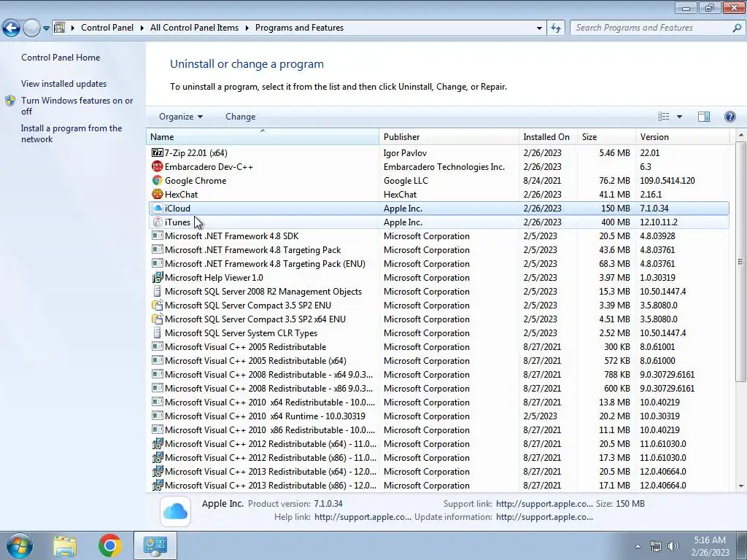747x560 pixels.
Task: Click Microsoft Help Viewer 1.0 icon
Action: pyautogui.click(x=158, y=278)
